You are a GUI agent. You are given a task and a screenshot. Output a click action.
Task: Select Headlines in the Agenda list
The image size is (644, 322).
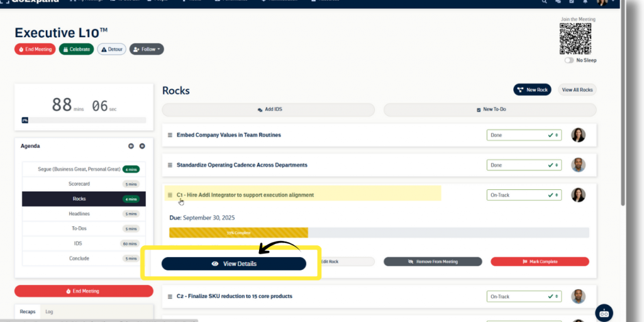(x=79, y=214)
